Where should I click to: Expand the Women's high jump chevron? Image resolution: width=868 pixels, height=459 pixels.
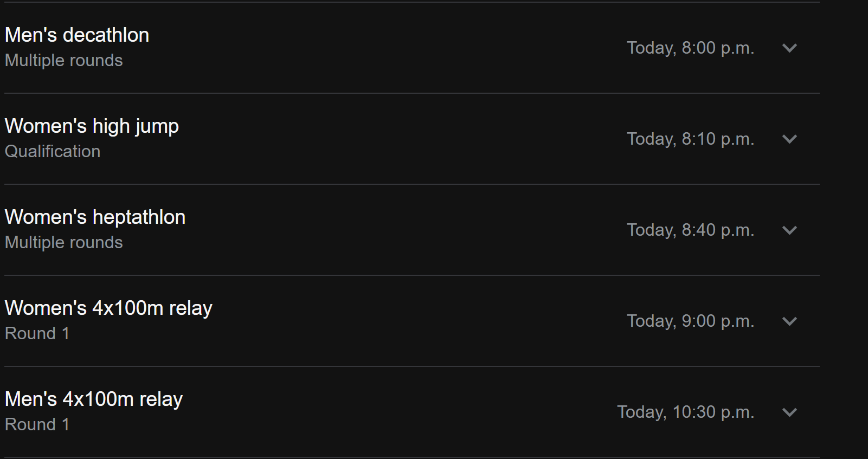tap(789, 139)
